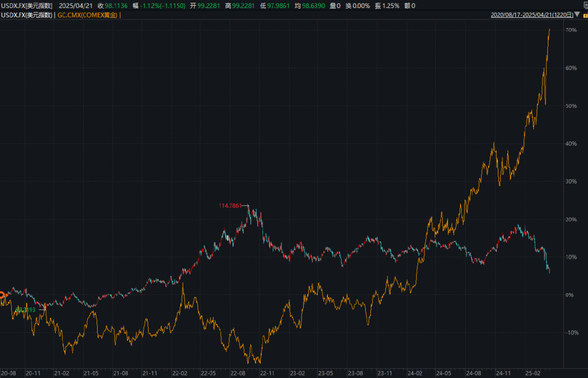
Task: Click the 89.2193 low price label
Action: (25, 309)
